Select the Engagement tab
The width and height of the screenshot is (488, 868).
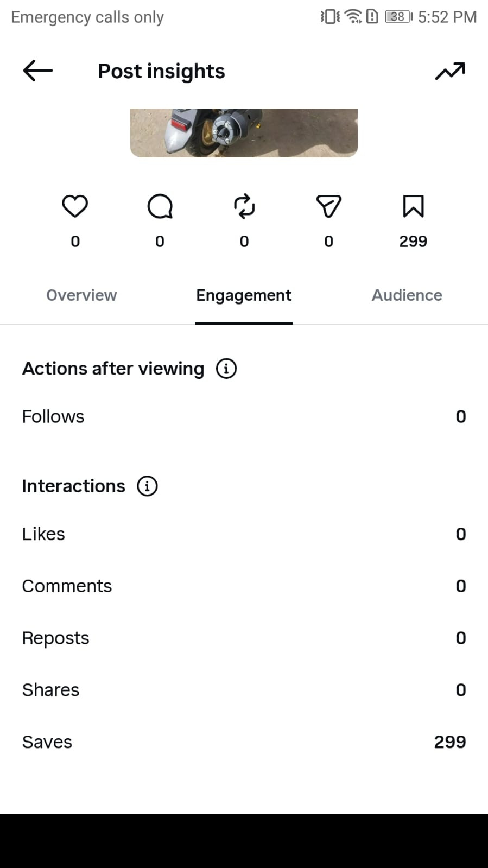pos(244,295)
